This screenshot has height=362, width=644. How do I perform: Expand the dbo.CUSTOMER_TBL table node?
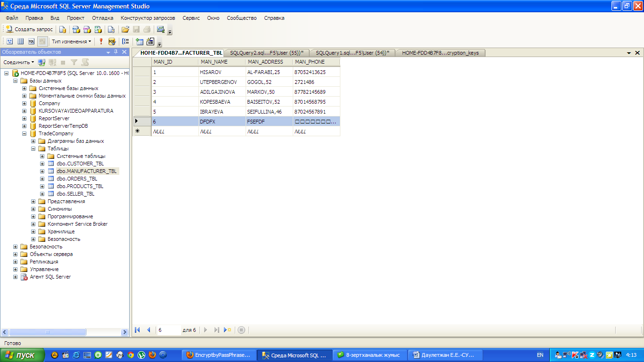point(42,164)
